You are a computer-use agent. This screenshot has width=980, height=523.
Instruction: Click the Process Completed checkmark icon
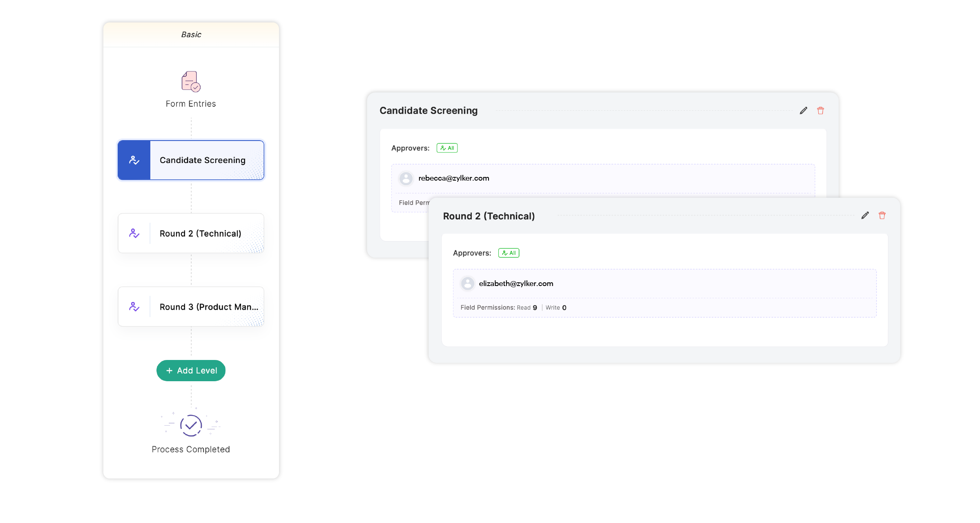point(191,425)
